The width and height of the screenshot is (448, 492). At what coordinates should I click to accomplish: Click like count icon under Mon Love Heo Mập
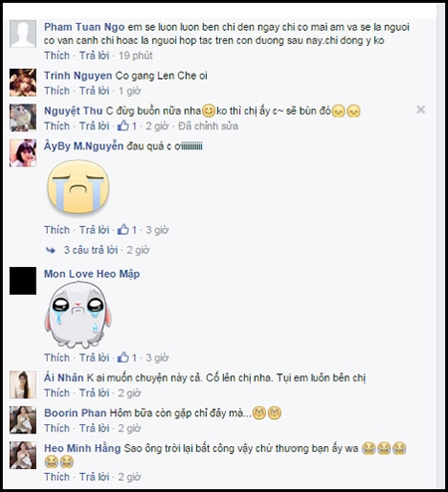[123, 358]
